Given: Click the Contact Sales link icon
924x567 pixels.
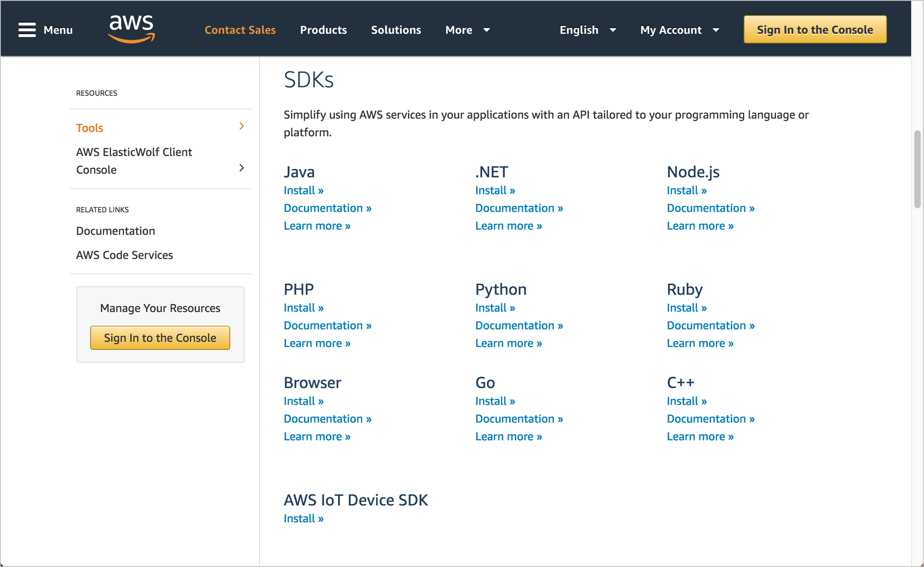Looking at the screenshot, I should click(240, 29).
